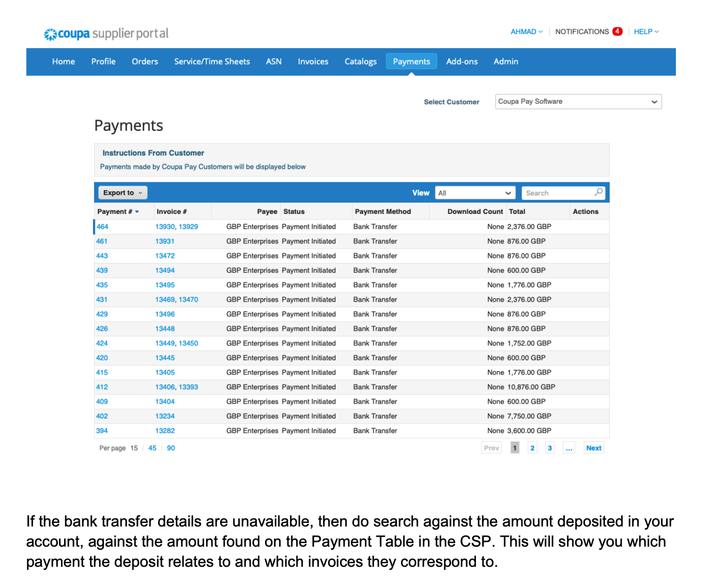Sort by the Invoice # column header
The width and height of the screenshot is (710, 588).
172,212
